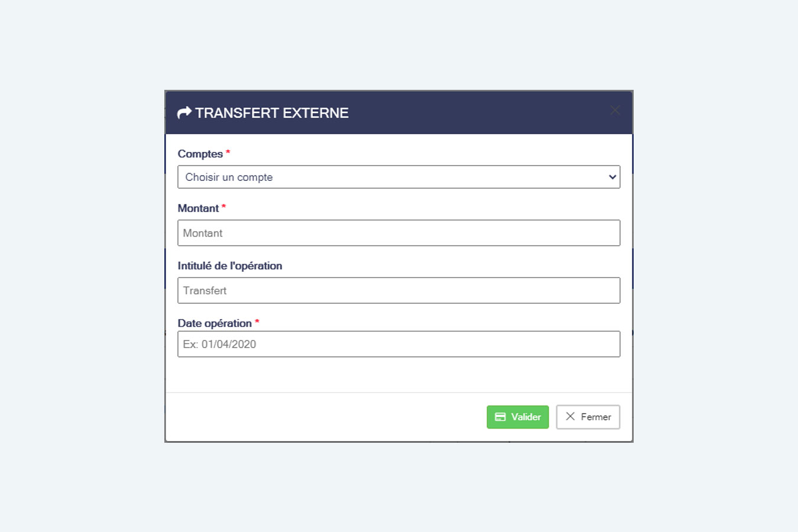Click the Date opération input field
798x532 pixels.
[x=398, y=344]
